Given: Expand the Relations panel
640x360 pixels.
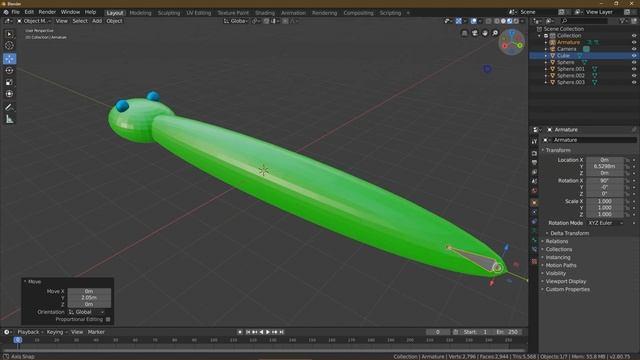Looking at the screenshot, I should [557, 241].
